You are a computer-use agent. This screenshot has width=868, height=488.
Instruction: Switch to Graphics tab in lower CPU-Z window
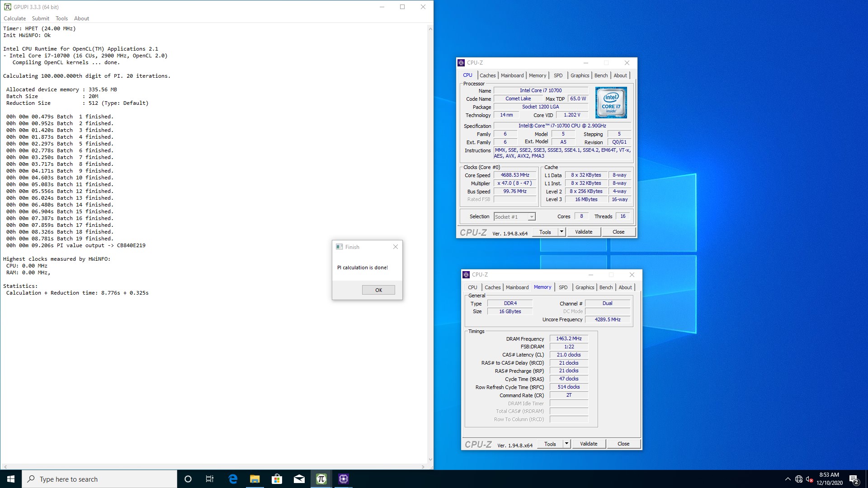585,287
